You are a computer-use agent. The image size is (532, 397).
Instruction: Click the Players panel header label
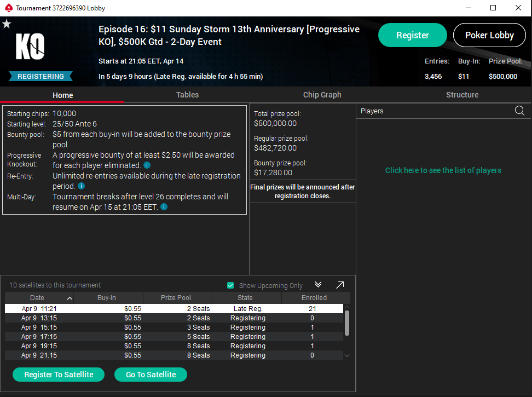(372, 111)
